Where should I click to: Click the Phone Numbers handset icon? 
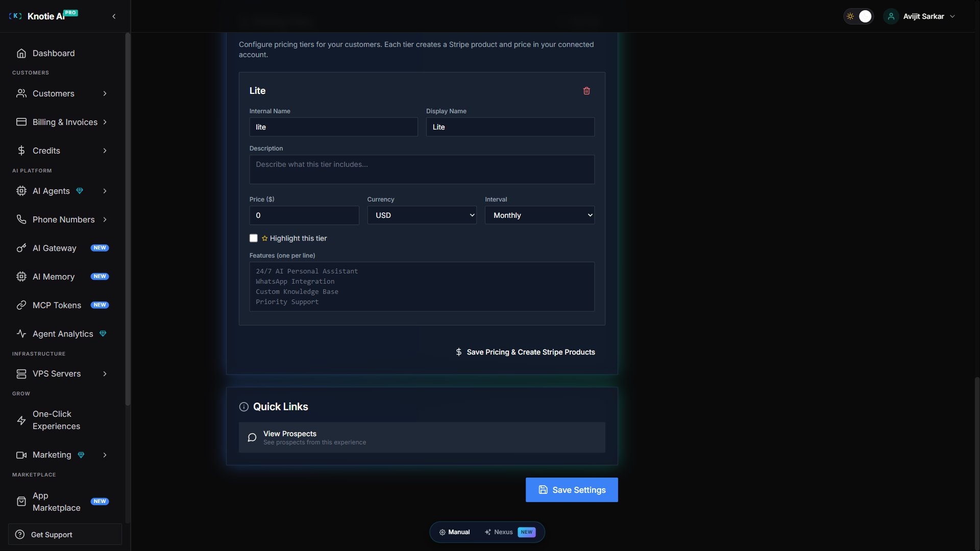click(21, 219)
